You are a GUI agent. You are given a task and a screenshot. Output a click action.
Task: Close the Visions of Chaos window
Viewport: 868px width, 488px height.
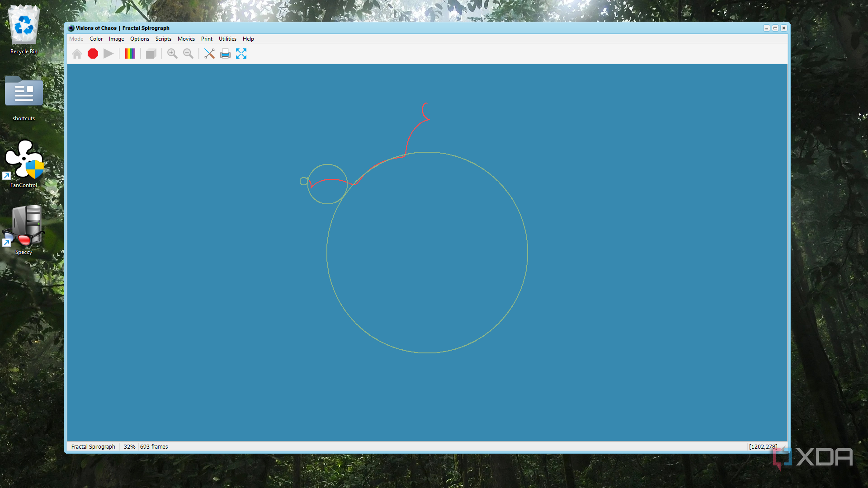coord(784,28)
